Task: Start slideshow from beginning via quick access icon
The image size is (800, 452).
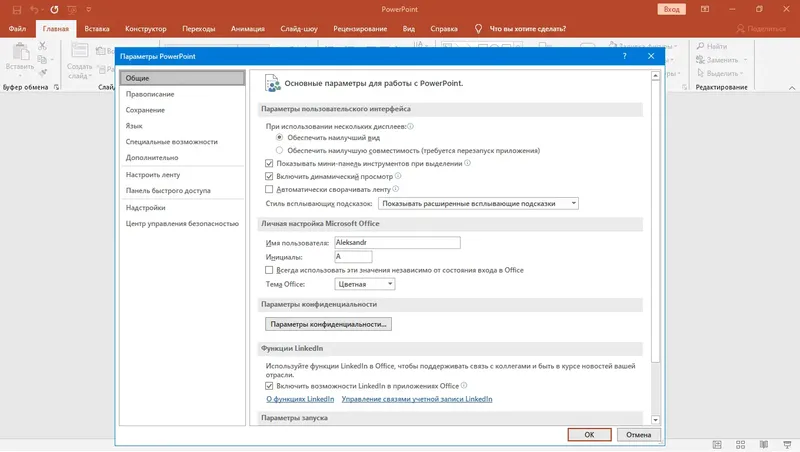Action: [x=71, y=9]
